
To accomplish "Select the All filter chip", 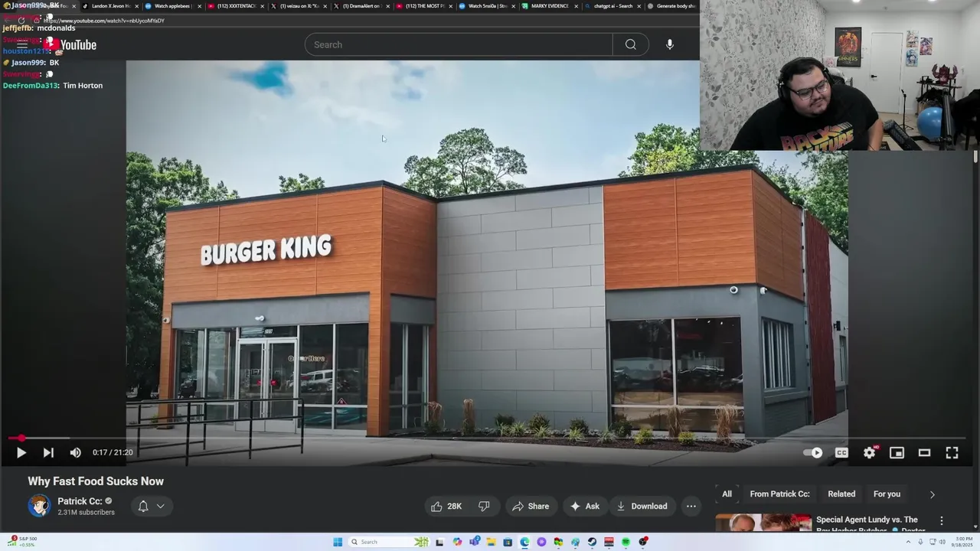I will [727, 494].
